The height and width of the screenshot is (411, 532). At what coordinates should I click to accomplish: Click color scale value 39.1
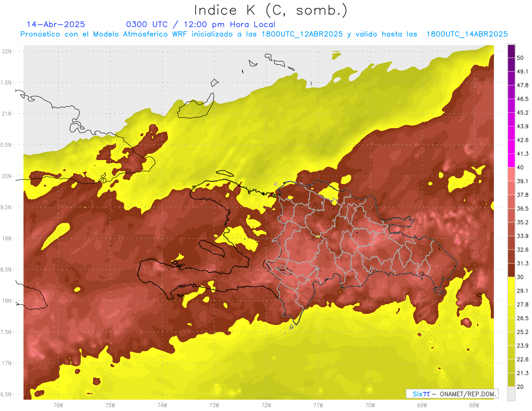tap(523, 181)
